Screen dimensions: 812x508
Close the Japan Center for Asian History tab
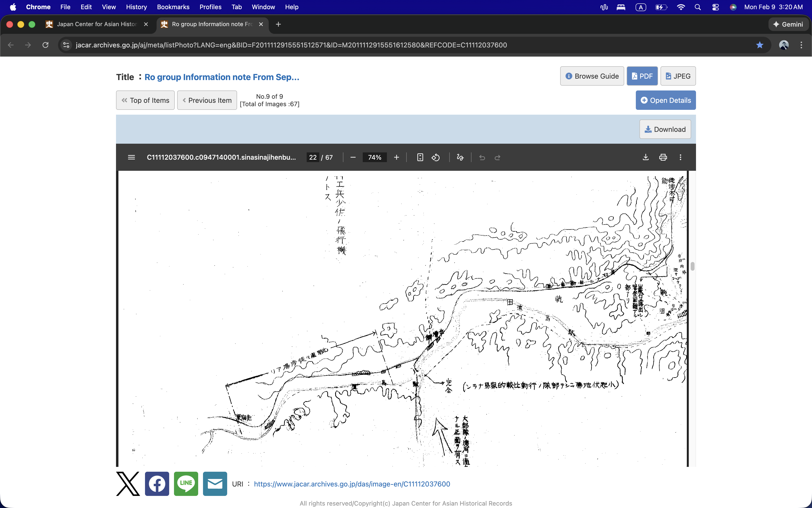(146, 24)
